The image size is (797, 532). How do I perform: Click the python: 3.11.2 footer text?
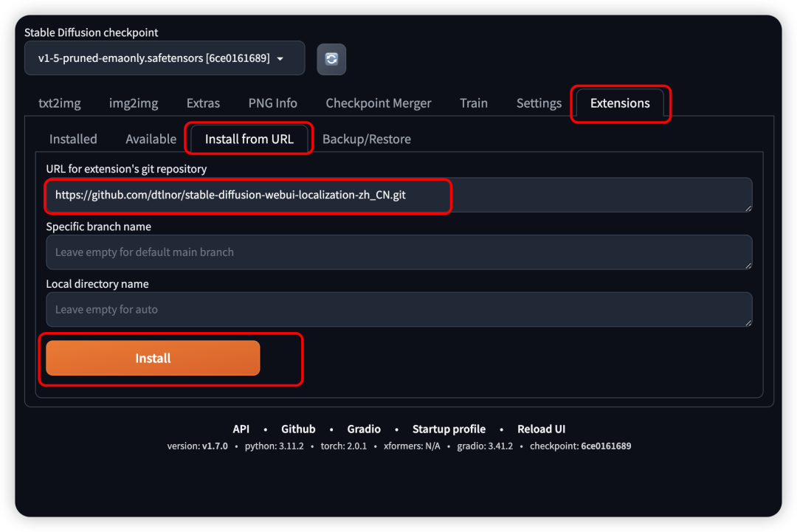click(x=274, y=446)
